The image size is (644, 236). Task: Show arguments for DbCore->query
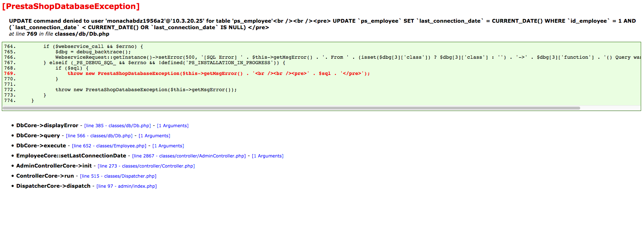(154, 136)
